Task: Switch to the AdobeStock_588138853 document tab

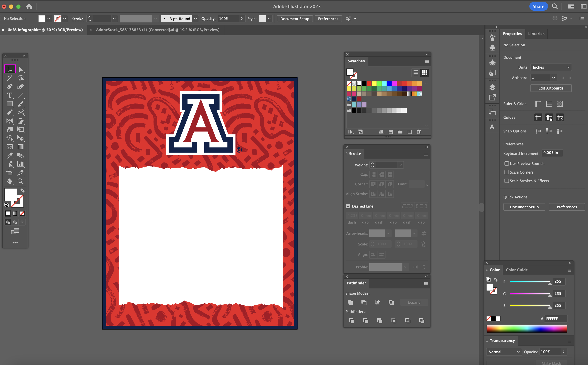Action: coord(157,30)
